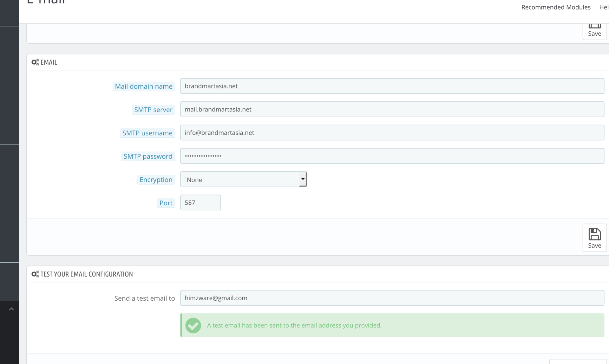Open the Help menu item

(603, 7)
